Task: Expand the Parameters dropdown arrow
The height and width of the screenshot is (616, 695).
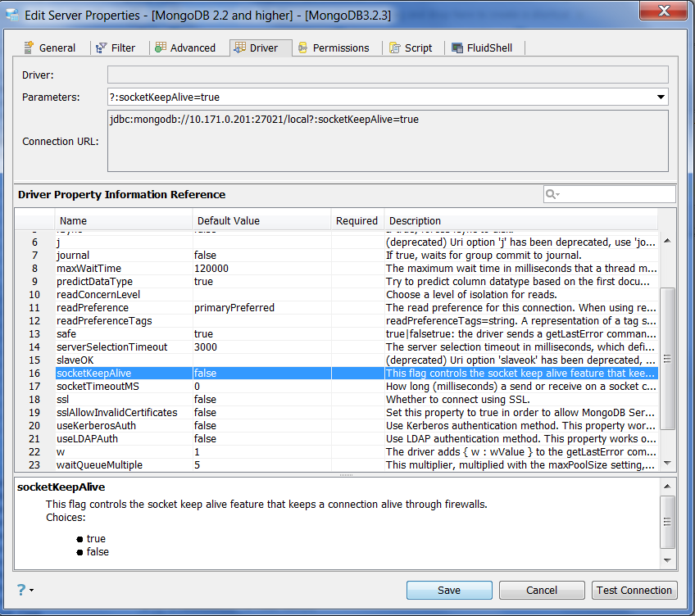Action: (x=661, y=97)
